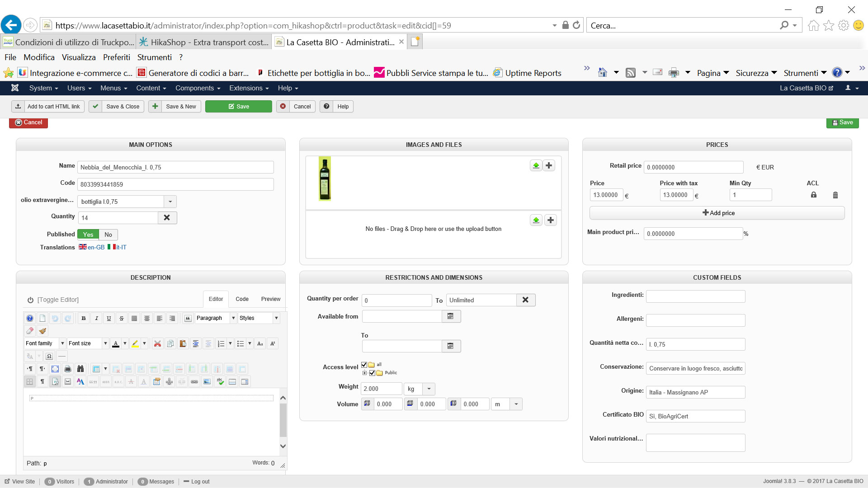This screenshot has height=488, width=868.
Task: Click image upload green arrow icon
Action: (x=536, y=166)
